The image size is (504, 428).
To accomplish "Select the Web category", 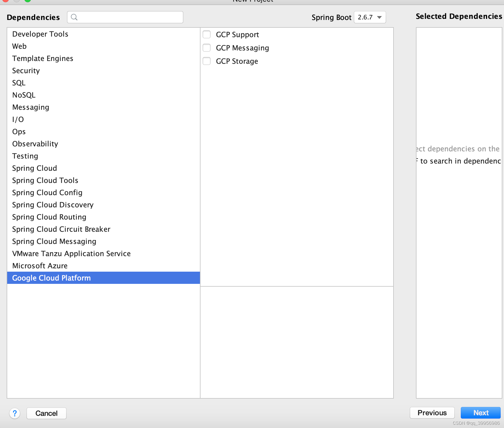I will [104, 46].
